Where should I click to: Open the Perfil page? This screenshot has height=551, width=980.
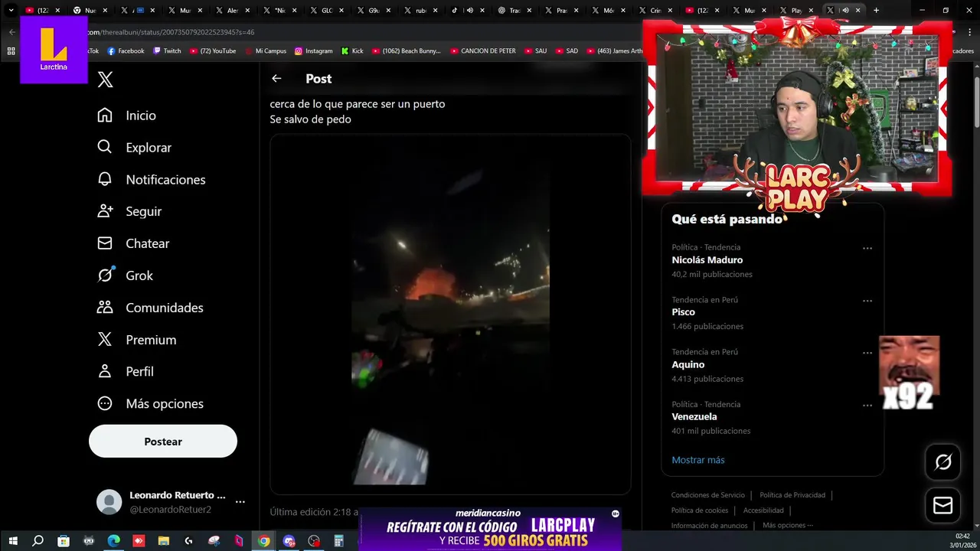tap(125, 371)
